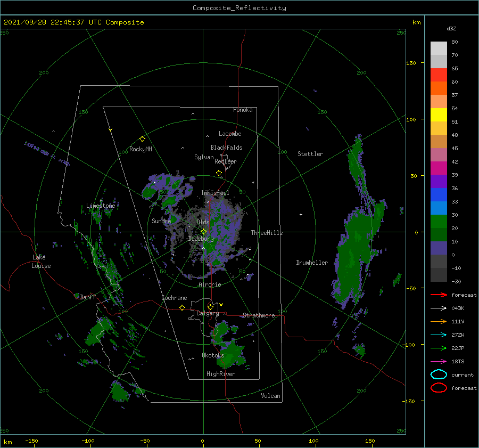Click the yellow diamond marker below RedDeer
Viewport: 479px width, 448px height.
point(219,173)
